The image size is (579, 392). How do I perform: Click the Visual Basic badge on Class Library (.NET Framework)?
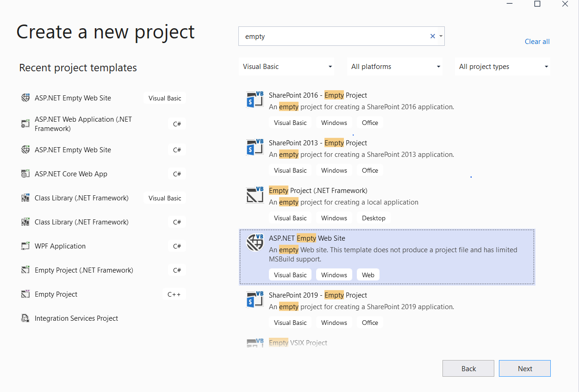165,198
